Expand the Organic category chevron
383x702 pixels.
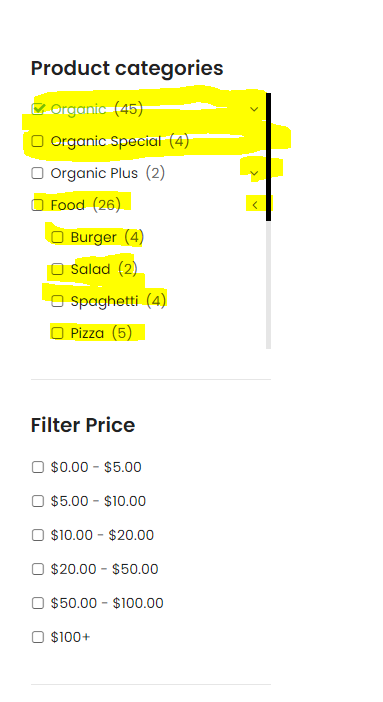click(254, 109)
